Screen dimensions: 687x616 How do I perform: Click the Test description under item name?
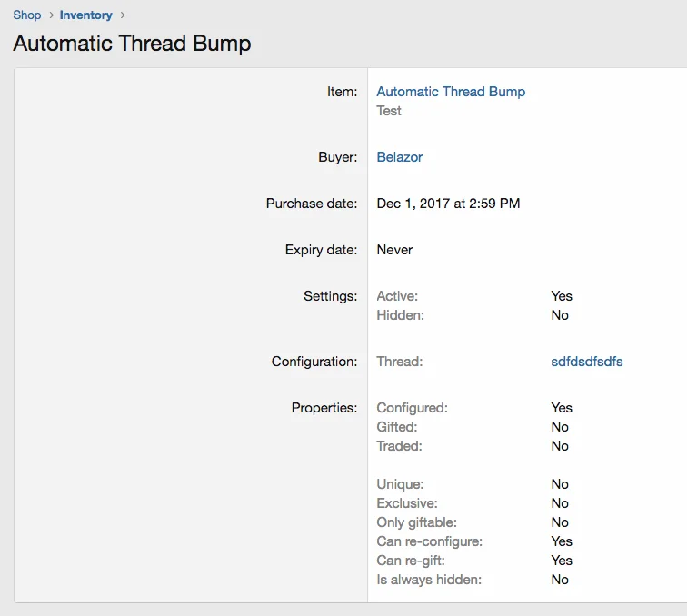[x=389, y=111]
